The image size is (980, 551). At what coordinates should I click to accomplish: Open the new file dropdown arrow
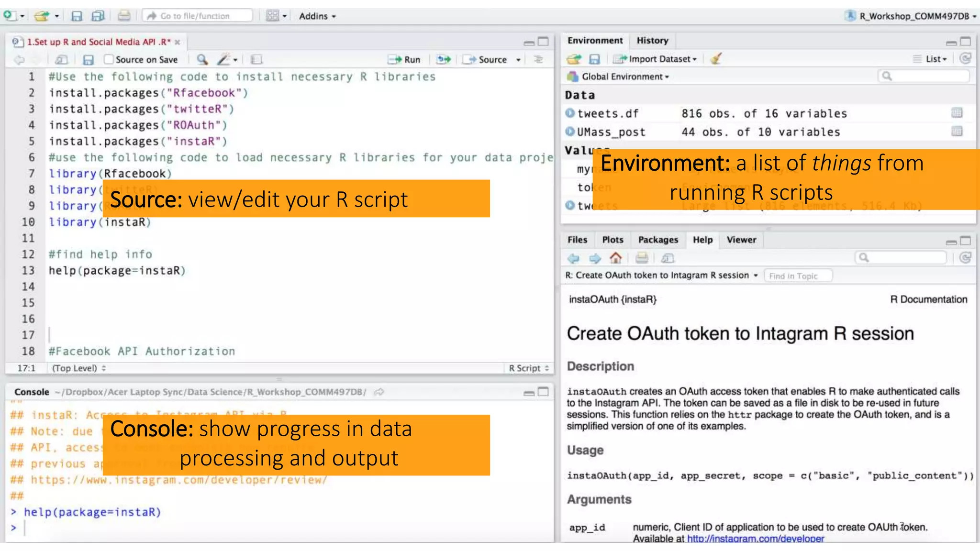[22, 16]
